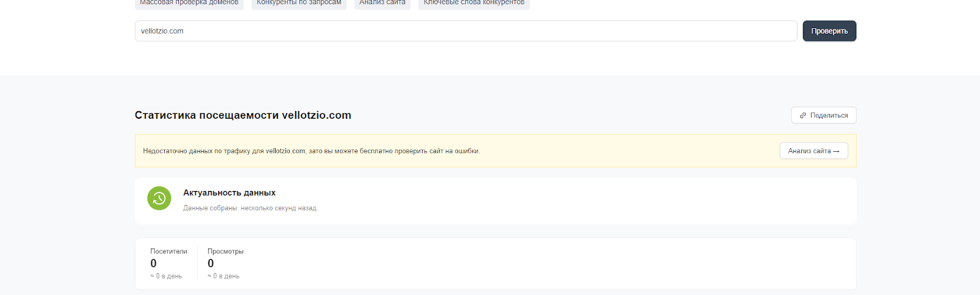This screenshot has height=295, width=980.
Task: Select the Анализ сайта tab above the search field
Action: tap(382, 3)
